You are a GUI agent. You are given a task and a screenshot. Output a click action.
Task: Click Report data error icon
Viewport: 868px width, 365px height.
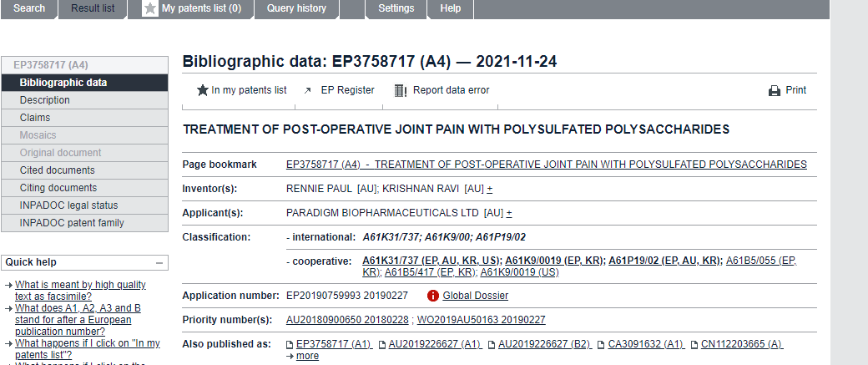(x=401, y=90)
